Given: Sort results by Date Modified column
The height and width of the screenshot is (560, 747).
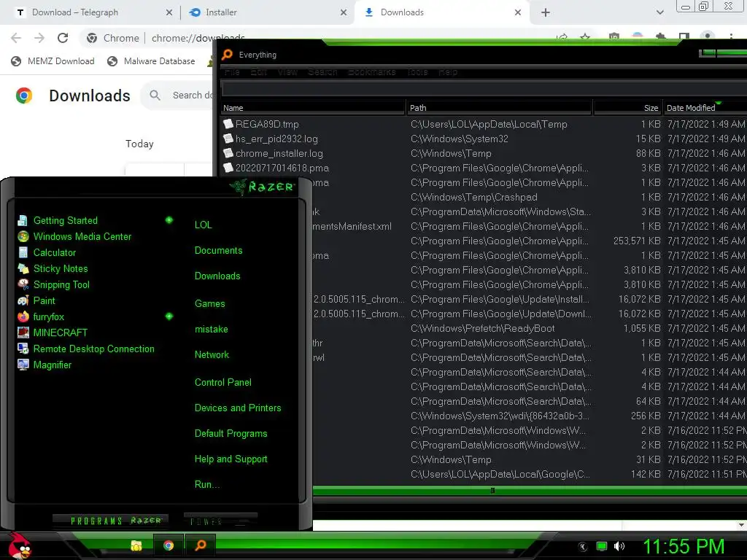Looking at the screenshot, I should 705,108.
